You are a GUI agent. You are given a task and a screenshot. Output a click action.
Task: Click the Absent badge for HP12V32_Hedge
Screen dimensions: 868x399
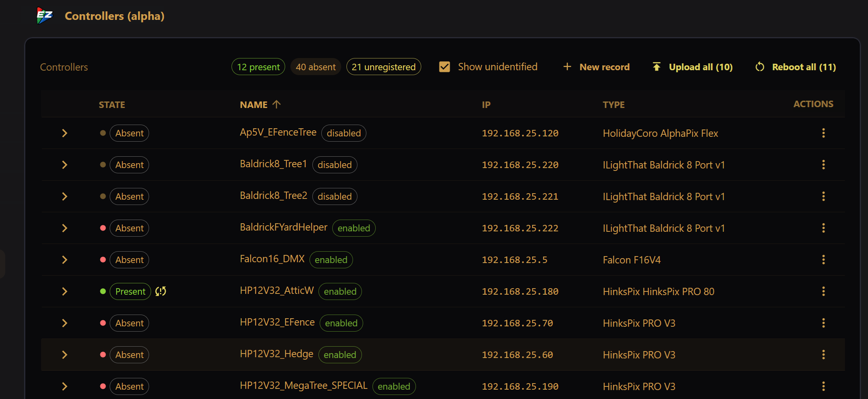coord(129,355)
